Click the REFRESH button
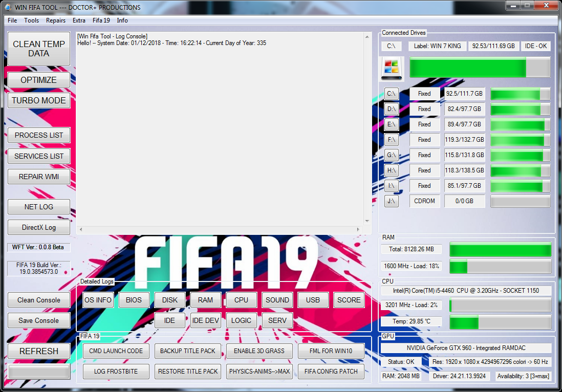 (x=39, y=351)
